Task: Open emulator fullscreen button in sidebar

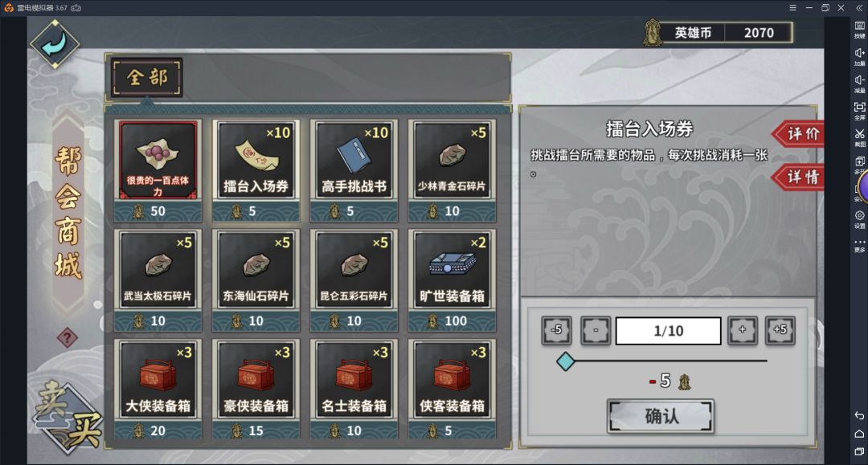Action: pyautogui.click(x=859, y=109)
